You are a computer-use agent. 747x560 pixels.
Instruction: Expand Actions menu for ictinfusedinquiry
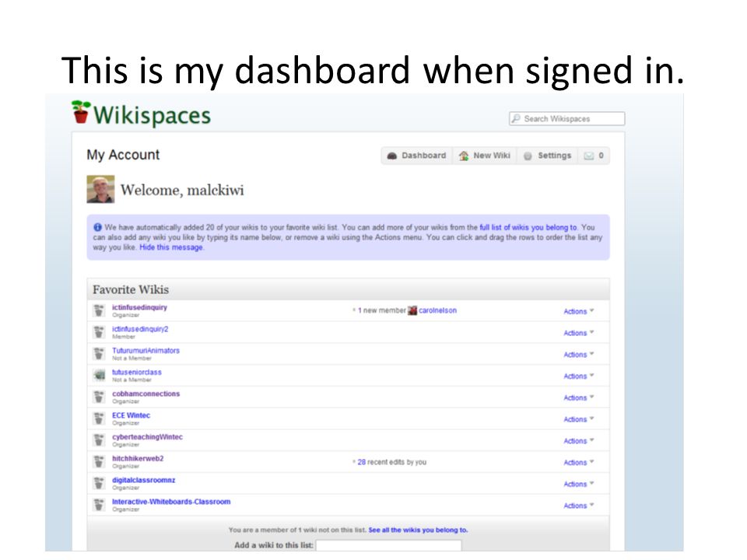pyautogui.click(x=578, y=311)
